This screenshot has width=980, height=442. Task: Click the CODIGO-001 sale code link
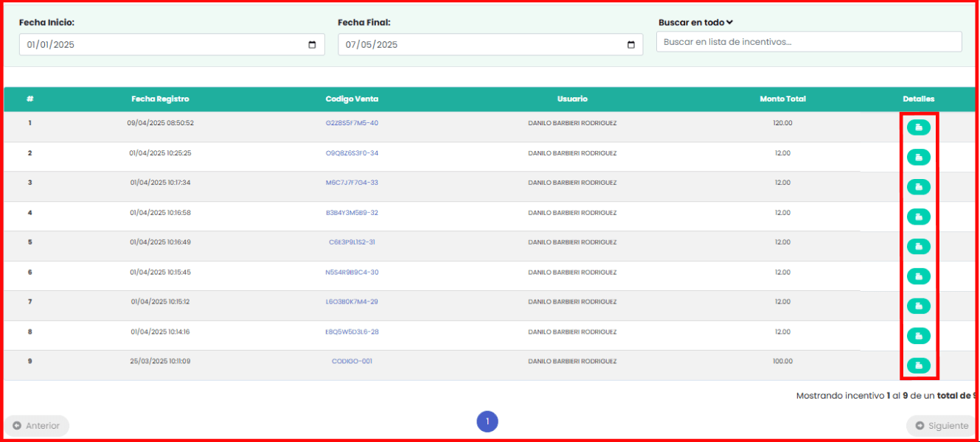tap(352, 362)
